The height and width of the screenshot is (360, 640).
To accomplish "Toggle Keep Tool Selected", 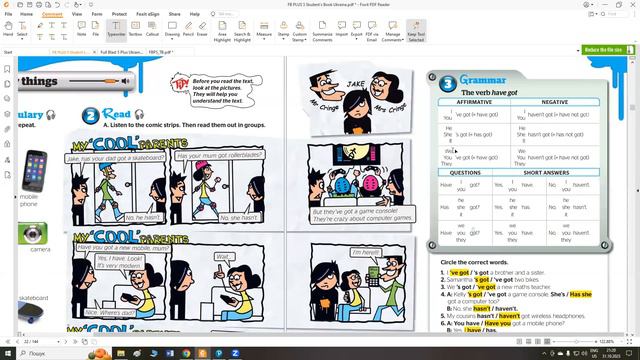I will pos(416,31).
